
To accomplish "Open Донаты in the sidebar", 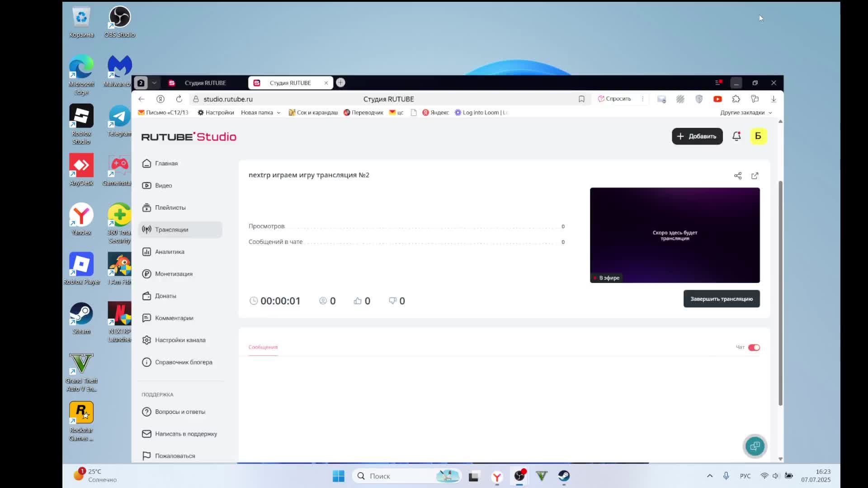I will point(180,296).
